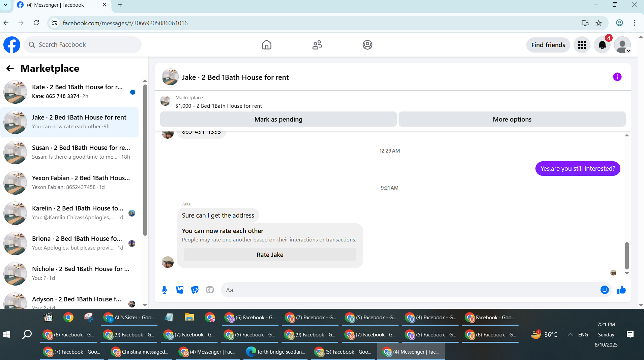
Task: Close the Messenger | Facebook tab
Action: 104,5
